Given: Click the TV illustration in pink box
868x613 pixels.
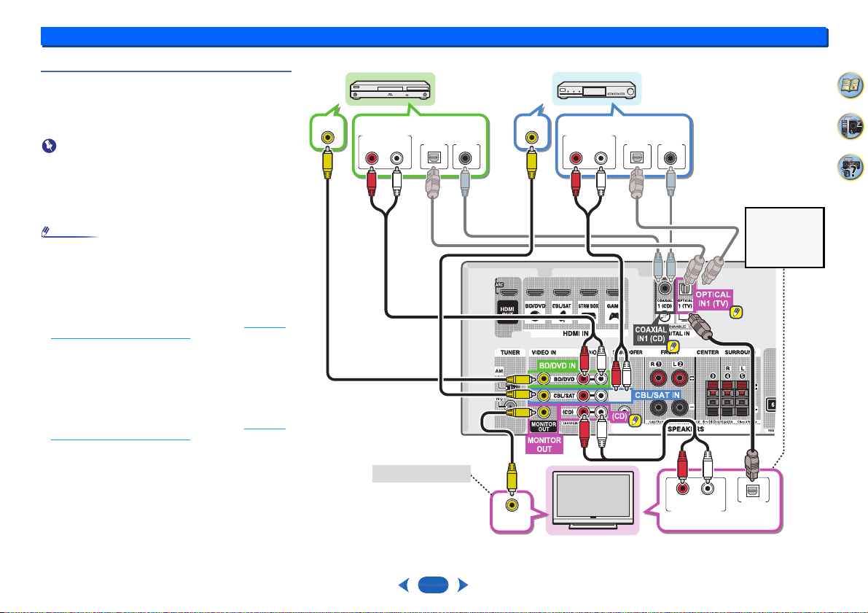Looking at the screenshot, I should tap(593, 501).
